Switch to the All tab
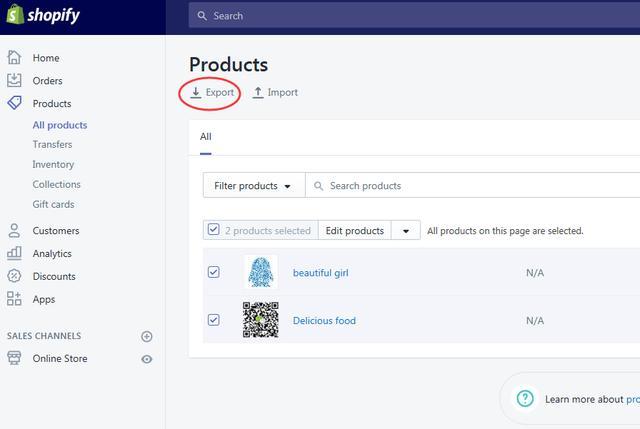 pyautogui.click(x=206, y=137)
